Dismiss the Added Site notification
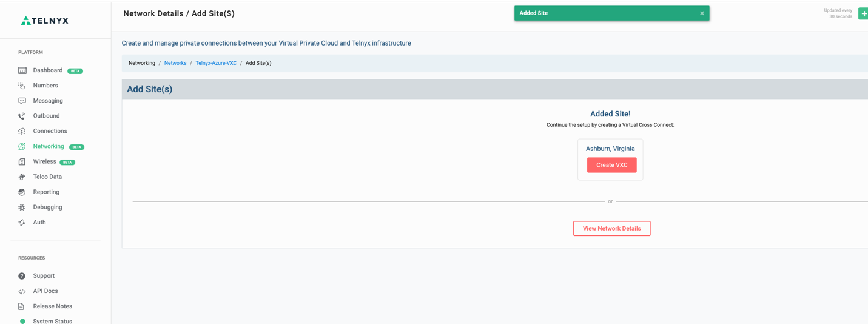Image resolution: width=868 pixels, height=324 pixels. pos(702,13)
